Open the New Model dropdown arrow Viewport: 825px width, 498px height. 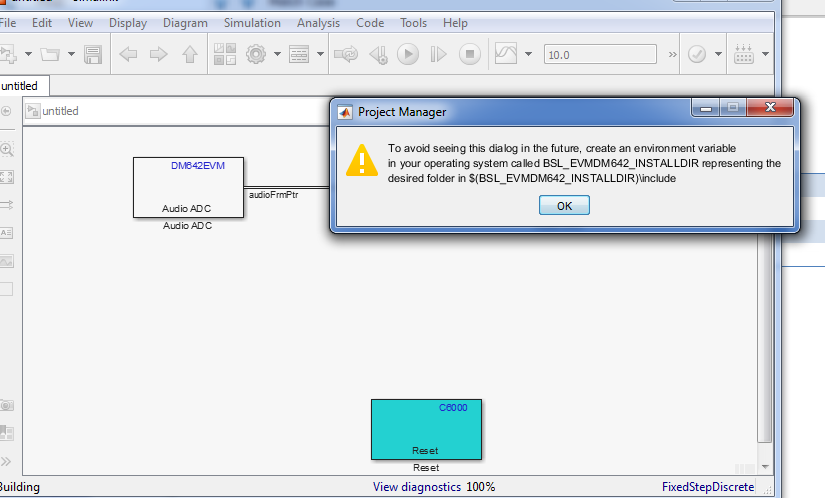(28, 54)
